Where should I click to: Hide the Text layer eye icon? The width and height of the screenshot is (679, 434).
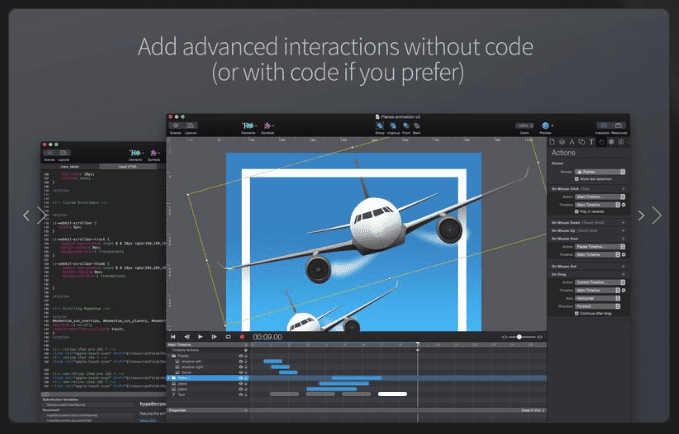tap(241, 395)
